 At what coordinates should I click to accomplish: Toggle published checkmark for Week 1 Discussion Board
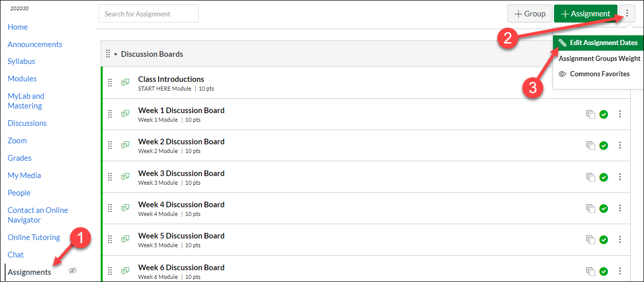coord(604,114)
